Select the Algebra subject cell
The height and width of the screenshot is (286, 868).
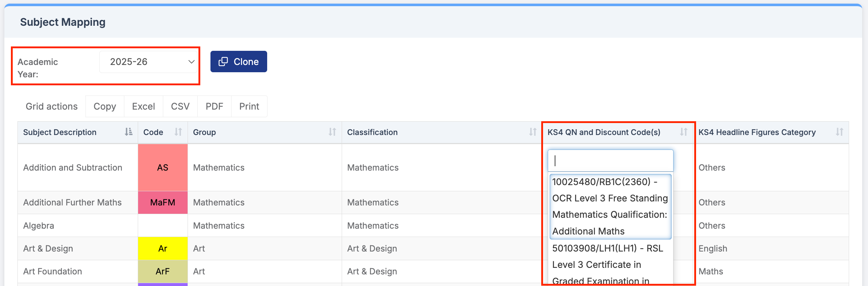pos(78,226)
